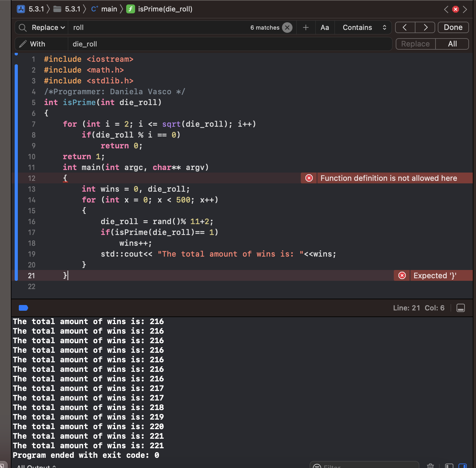
Task: Go to the previous issue arrow
Action: (446, 9)
